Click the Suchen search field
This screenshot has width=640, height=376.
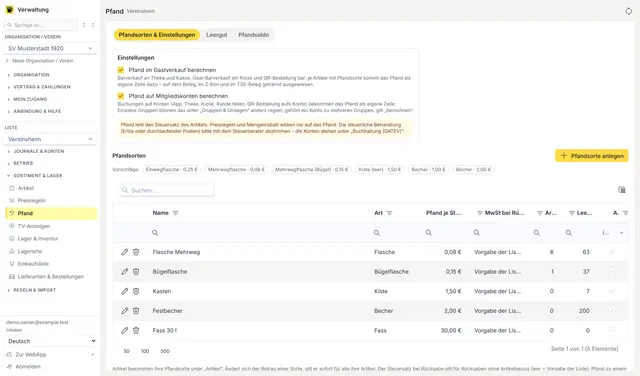click(167, 190)
